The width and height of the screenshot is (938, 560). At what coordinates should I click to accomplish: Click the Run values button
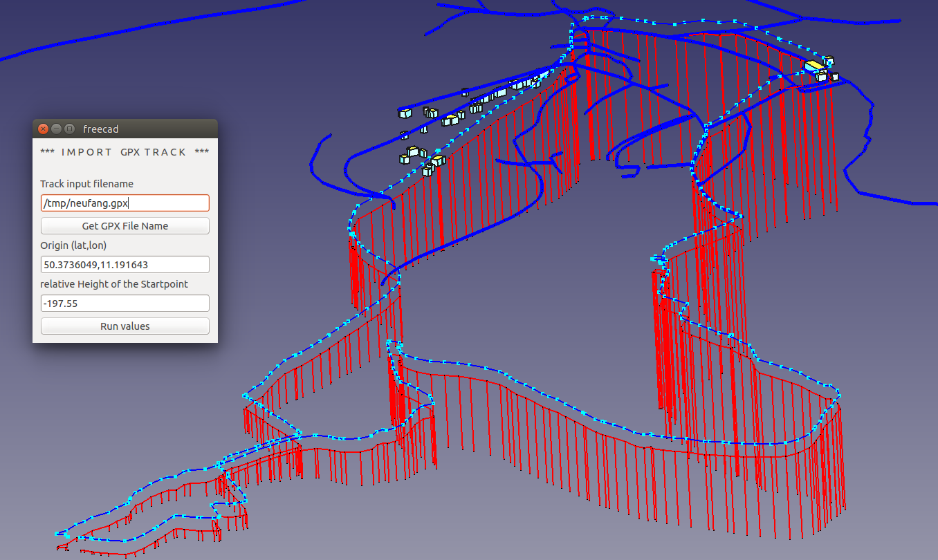(x=125, y=326)
